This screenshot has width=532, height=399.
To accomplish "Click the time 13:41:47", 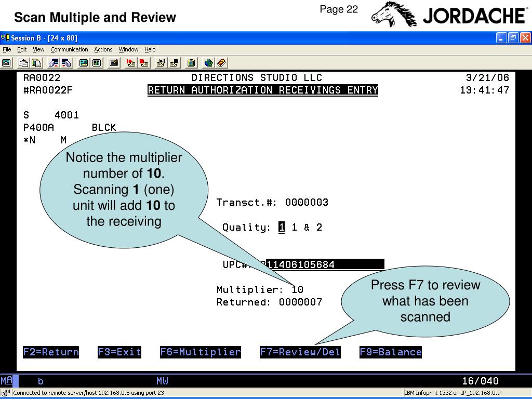I will point(485,90).
